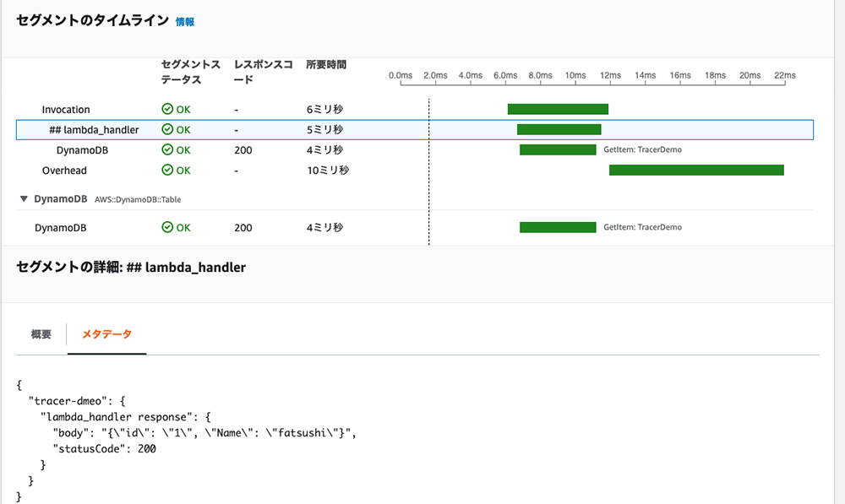845x504 pixels.
Task: Select the Overhead segment row
Action: click(415, 171)
